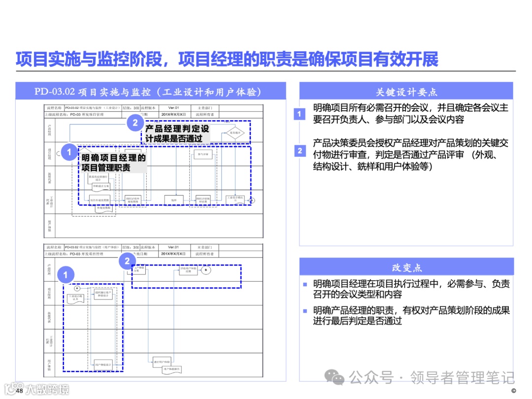Screen dimensions: 532x399
Task: Click the '进行用户体验' process box
Action: pyautogui.click(x=162, y=362)
